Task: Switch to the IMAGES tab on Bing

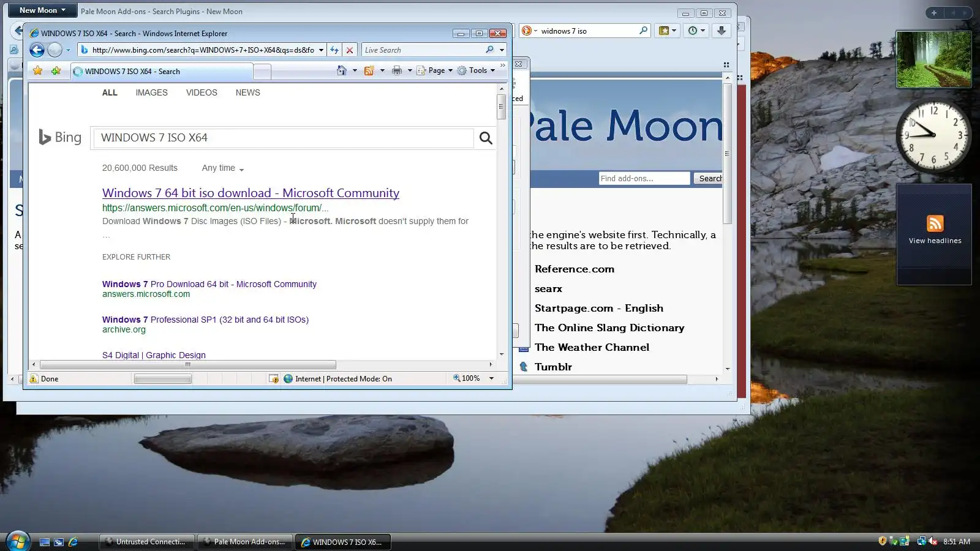Action: pos(151,92)
